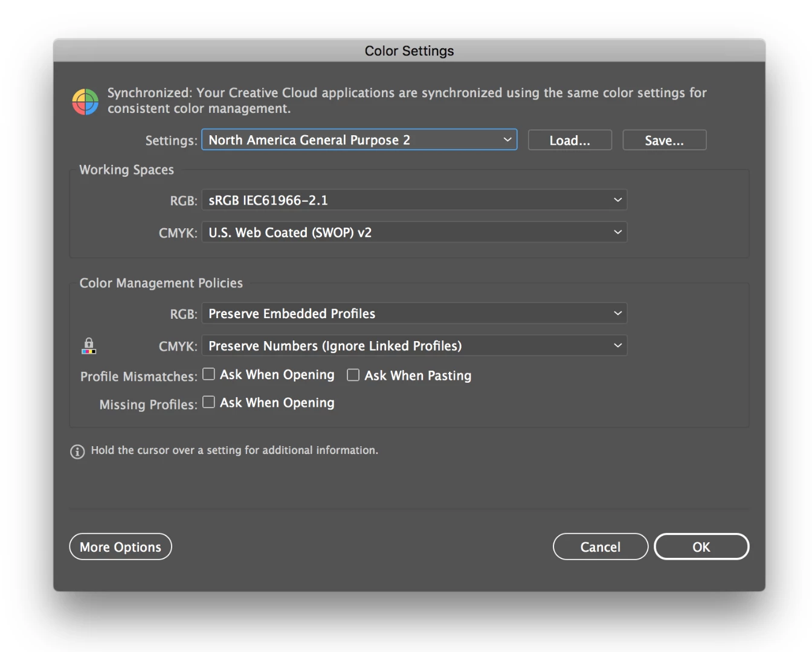
Task: Open the Settings preset dropdown
Action: pos(359,140)
